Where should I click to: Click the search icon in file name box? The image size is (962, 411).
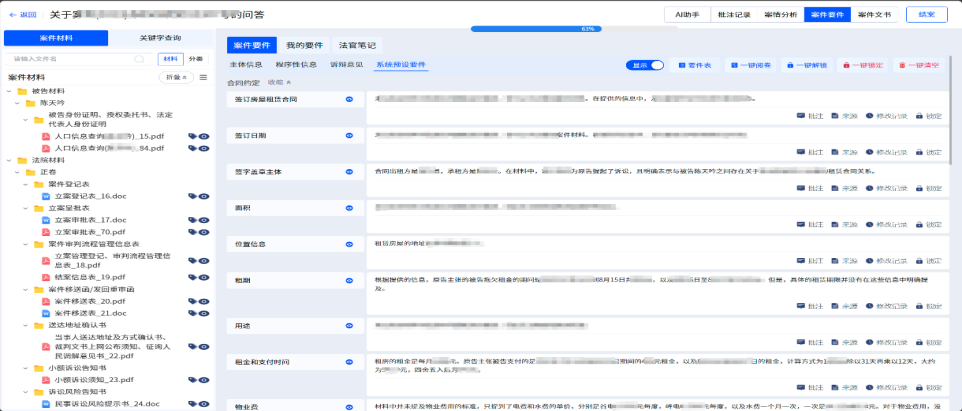pos(138,59)
